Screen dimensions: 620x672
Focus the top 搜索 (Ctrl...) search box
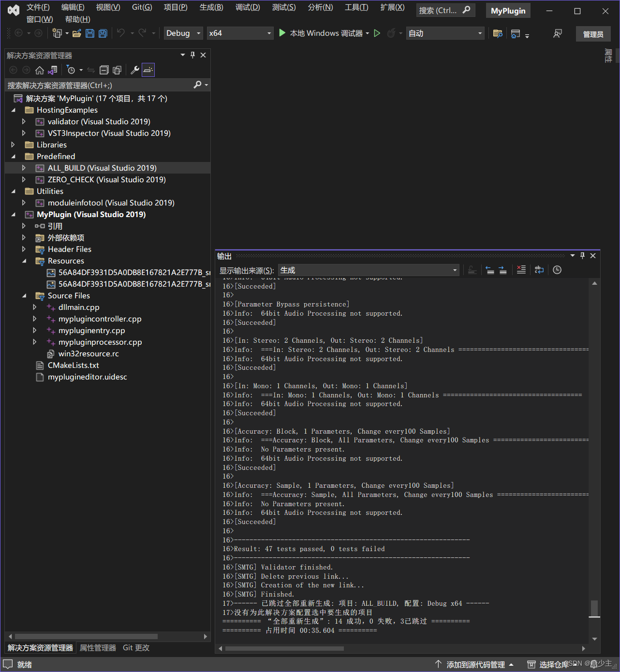pyautogui.click(x=445, y=10)
